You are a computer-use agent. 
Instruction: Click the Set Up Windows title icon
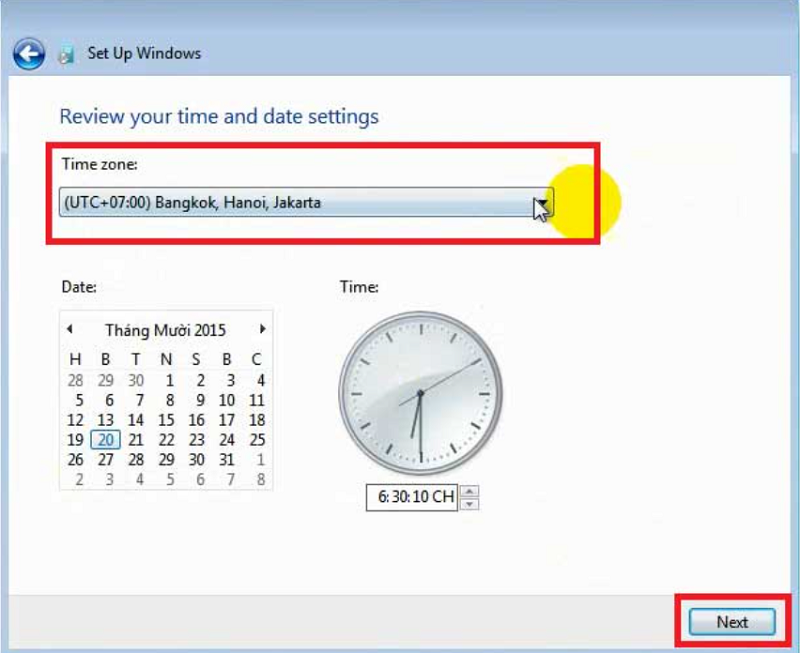tap(66, 54)
